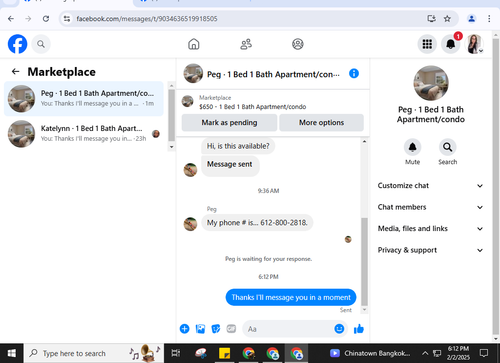500x363 pixels.
Task: Open conversation information blue icon
Action: pyautogui.click(x=354, y=73)
